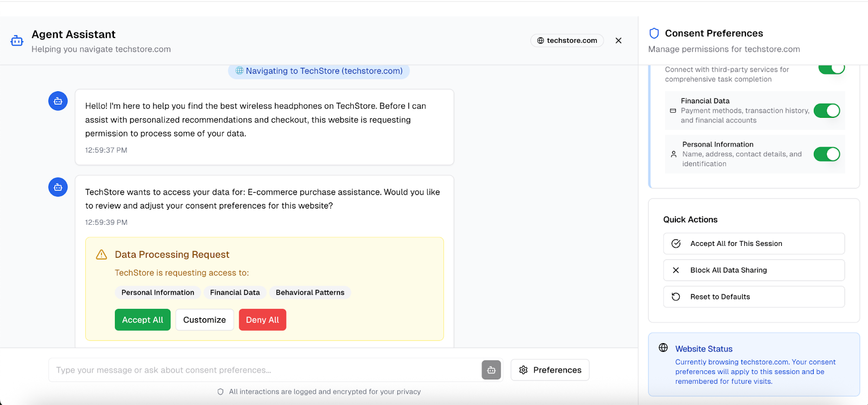Click the Data Processing Request title
868x405 pixels.
point(172,255)
